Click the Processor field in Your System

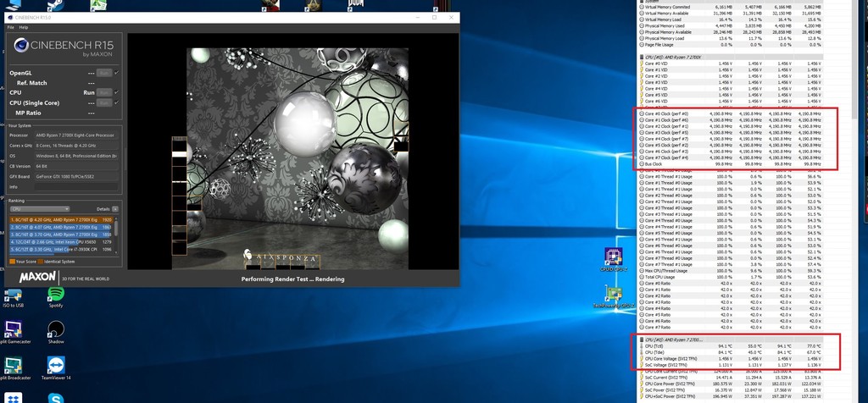click(x=76, y=135)
